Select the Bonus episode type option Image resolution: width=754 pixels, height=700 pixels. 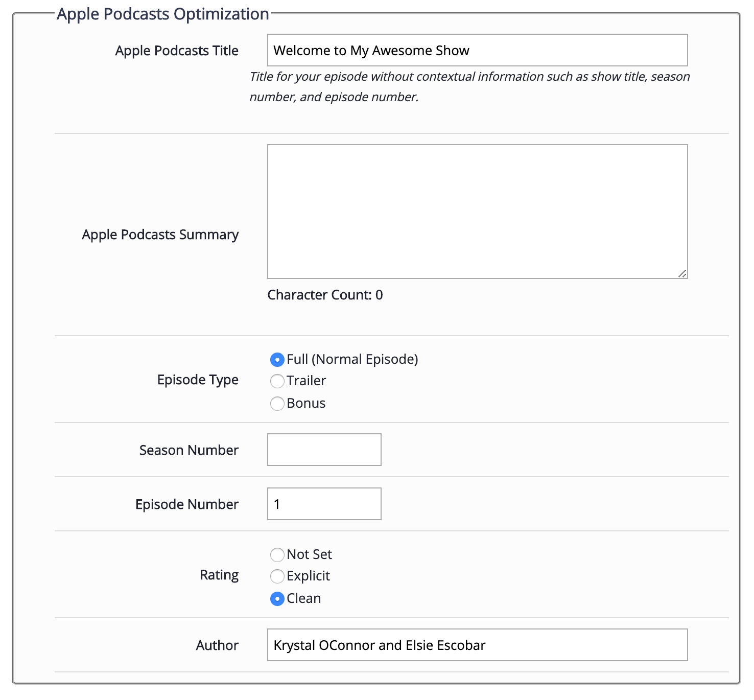click(x=277, y=404)
